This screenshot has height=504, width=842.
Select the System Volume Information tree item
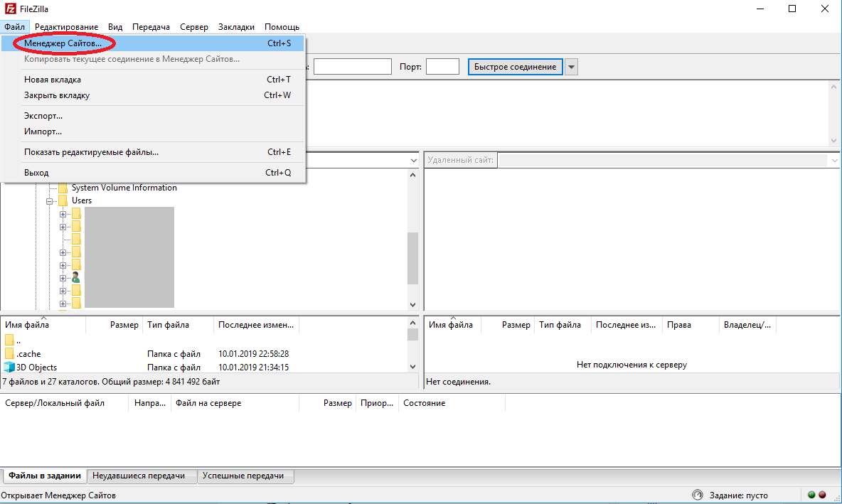pyautogui.click(x=124, y=188)
